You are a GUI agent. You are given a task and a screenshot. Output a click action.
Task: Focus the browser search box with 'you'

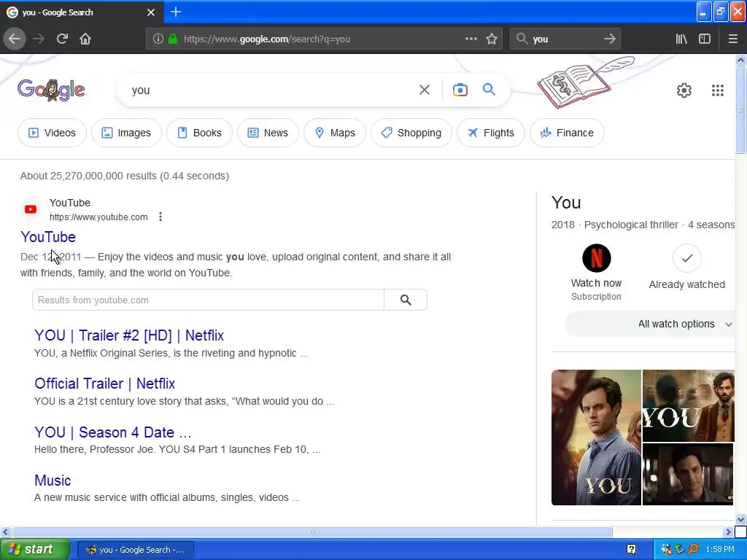pos(565,39)
